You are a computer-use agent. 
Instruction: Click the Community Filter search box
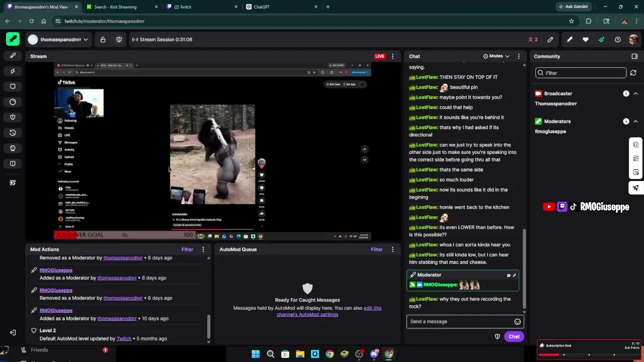(581, 73)
